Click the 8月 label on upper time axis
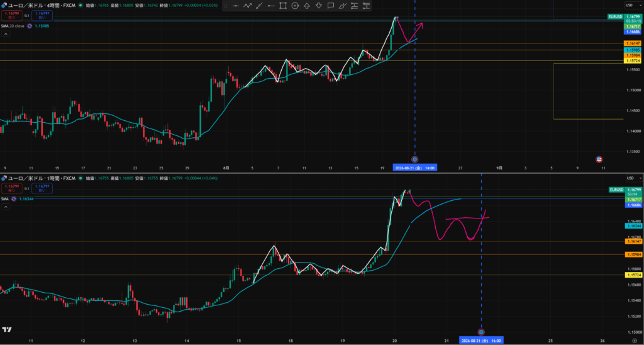The height and width of the screenshot is (345, 644). (226, 167)
